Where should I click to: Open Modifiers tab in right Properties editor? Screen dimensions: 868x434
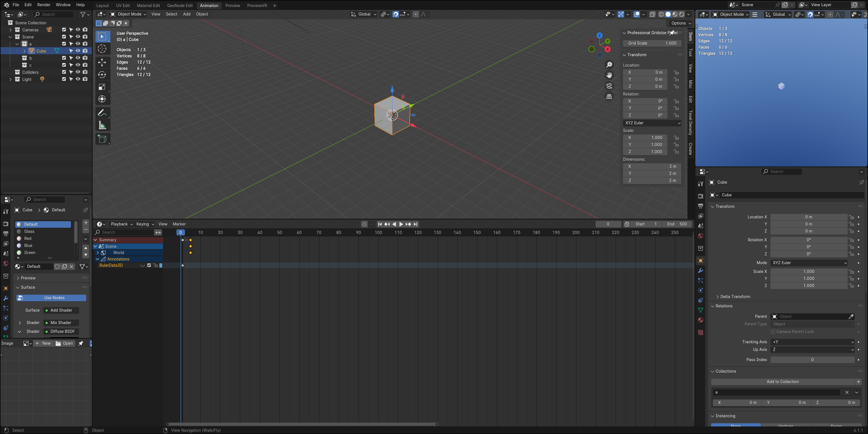pos(700,271)
